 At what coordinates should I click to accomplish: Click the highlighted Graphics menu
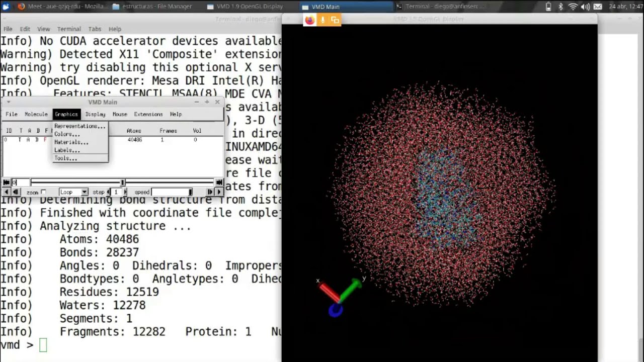coord(66,114)
